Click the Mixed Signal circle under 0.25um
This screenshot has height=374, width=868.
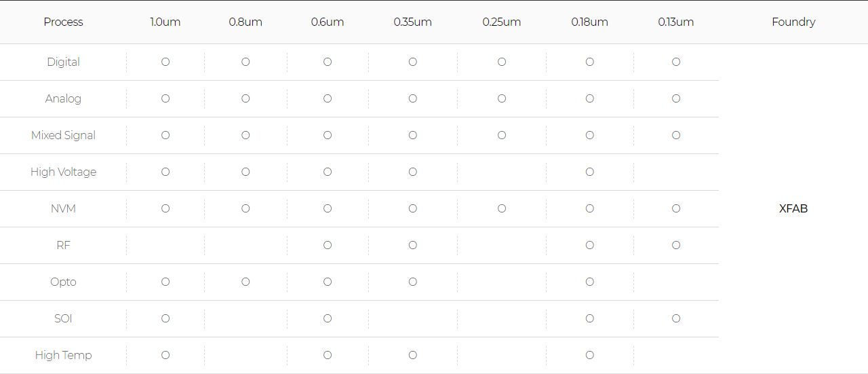pos(502,135)
